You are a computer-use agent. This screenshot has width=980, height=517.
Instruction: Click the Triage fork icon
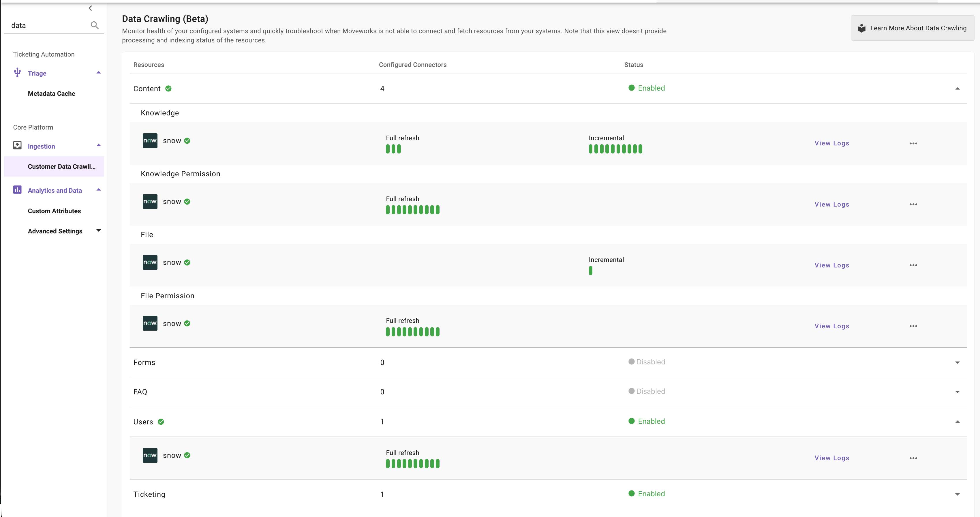17,72
